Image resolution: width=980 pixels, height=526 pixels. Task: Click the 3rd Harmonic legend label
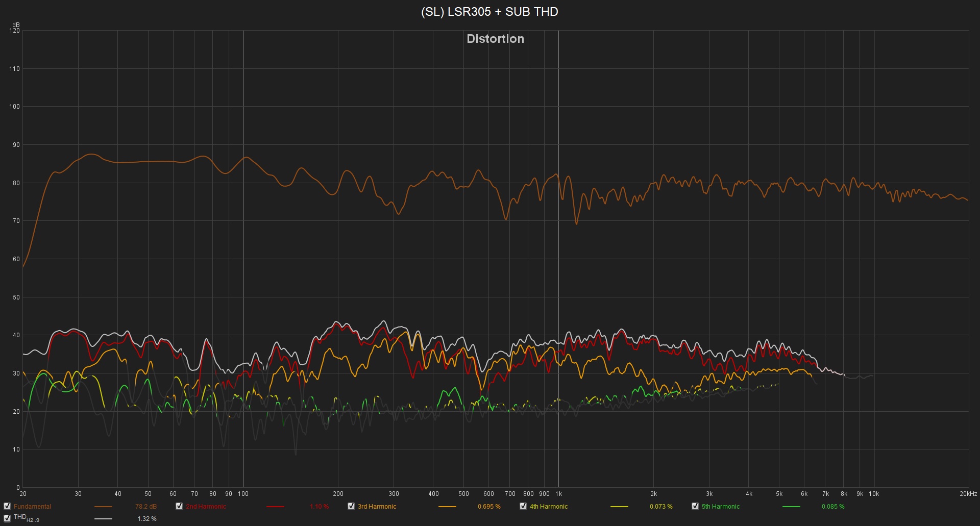point(377,507)
